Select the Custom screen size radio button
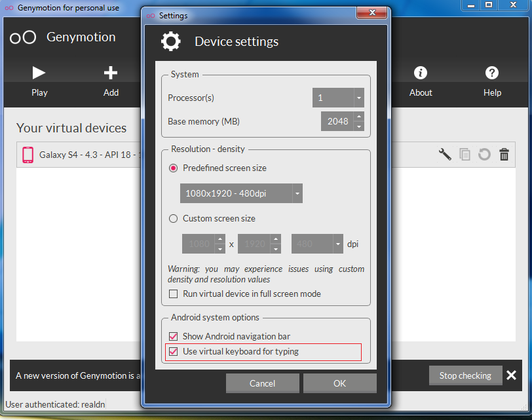This screenshot has width=532, height=420. pos(174,218)
